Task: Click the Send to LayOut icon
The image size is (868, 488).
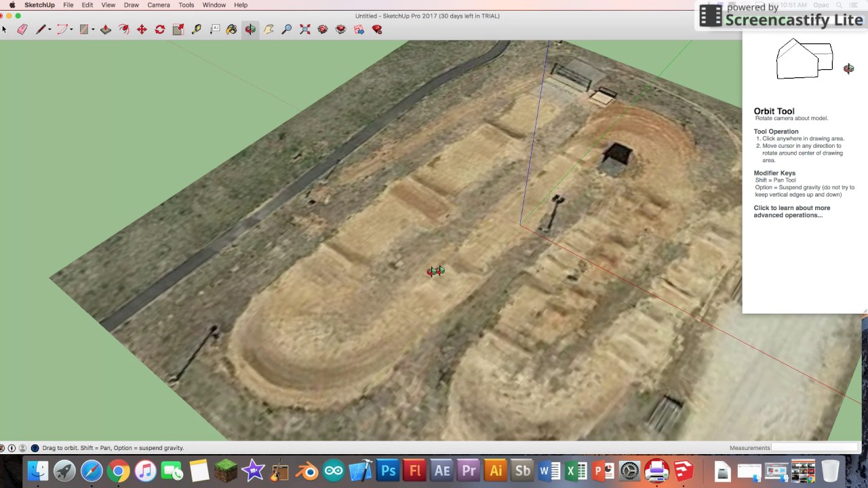Action: tap(359, 29)
